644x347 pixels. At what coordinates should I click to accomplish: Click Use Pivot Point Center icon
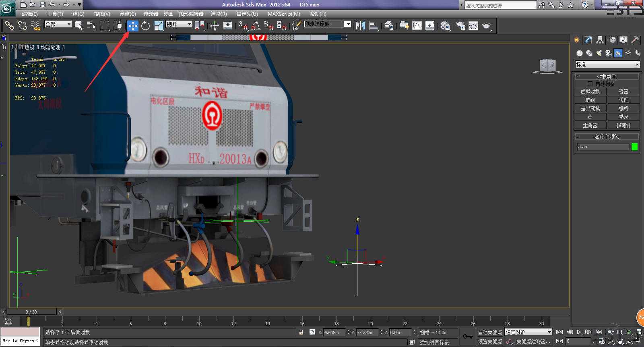(x=199, y=26)
